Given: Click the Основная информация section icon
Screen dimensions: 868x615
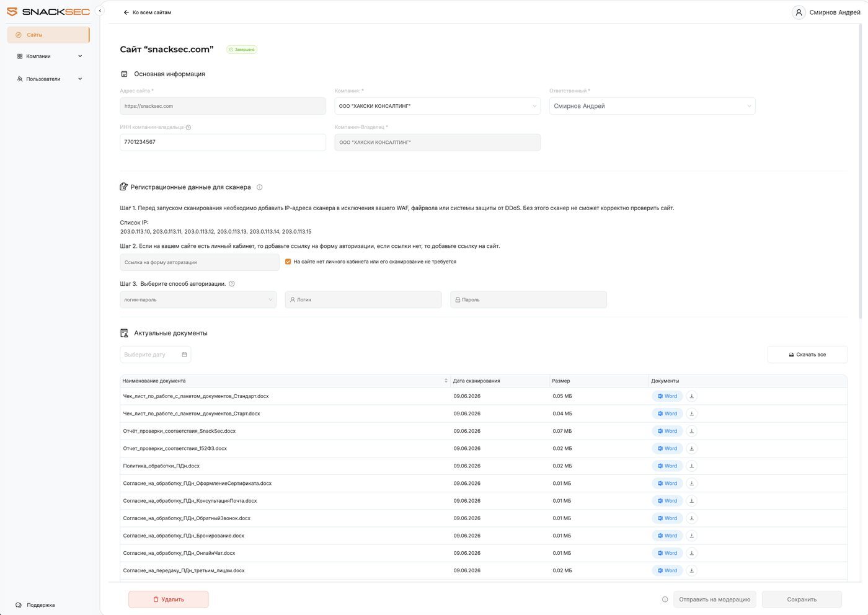Looking at the screenshot, I should coord(124,74).
